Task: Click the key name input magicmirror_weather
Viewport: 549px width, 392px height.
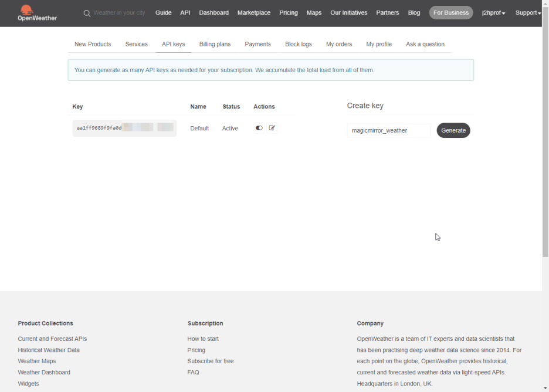Action: [389, 130]
